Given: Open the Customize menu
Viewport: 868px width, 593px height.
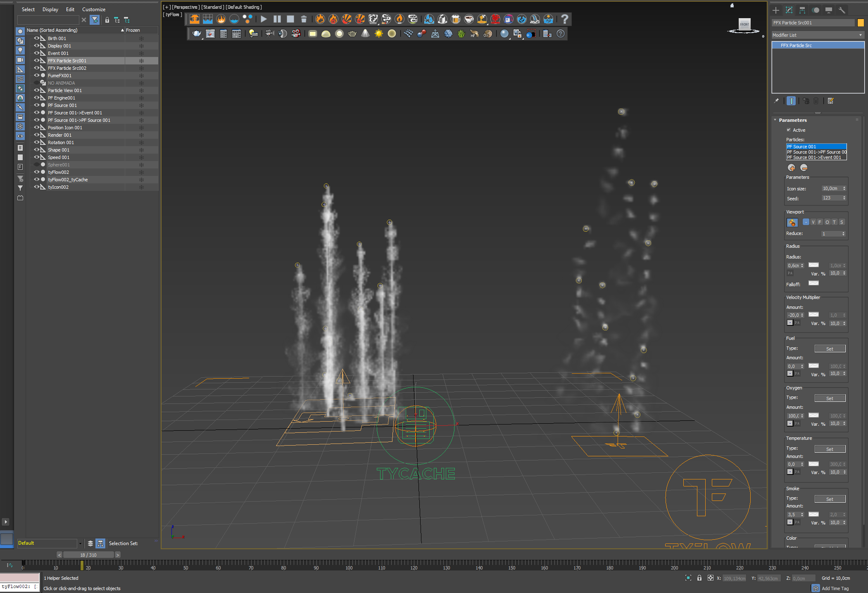Looking at the screenshot, I should (x=94, y=9).
